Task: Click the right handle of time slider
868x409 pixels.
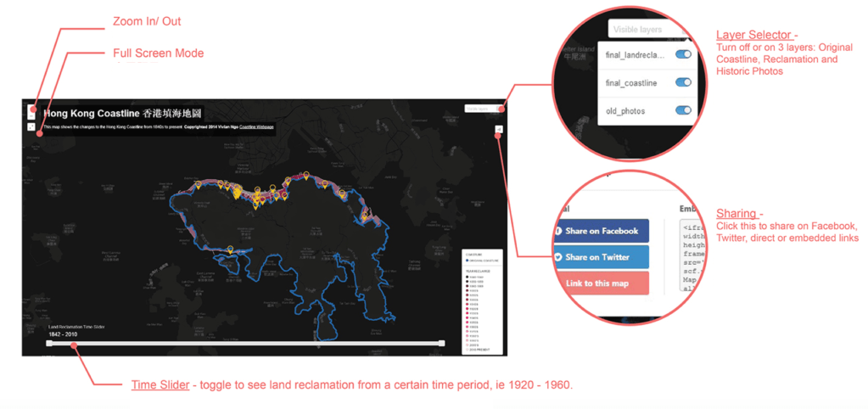Action: click(x=441, y=343)
